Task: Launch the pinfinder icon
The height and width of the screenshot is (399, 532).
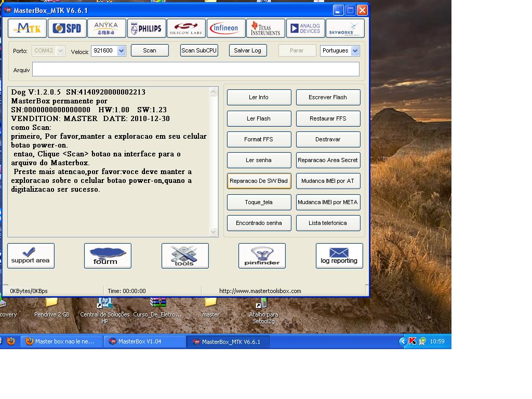Action: pos(262,256)
